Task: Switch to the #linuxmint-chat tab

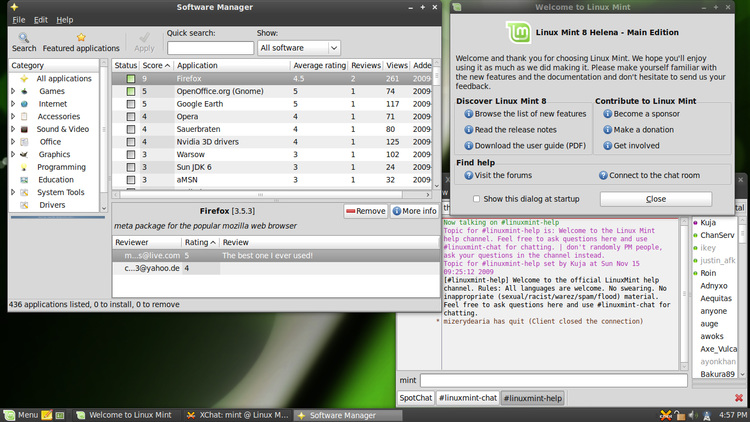Action: click(468, 398)
